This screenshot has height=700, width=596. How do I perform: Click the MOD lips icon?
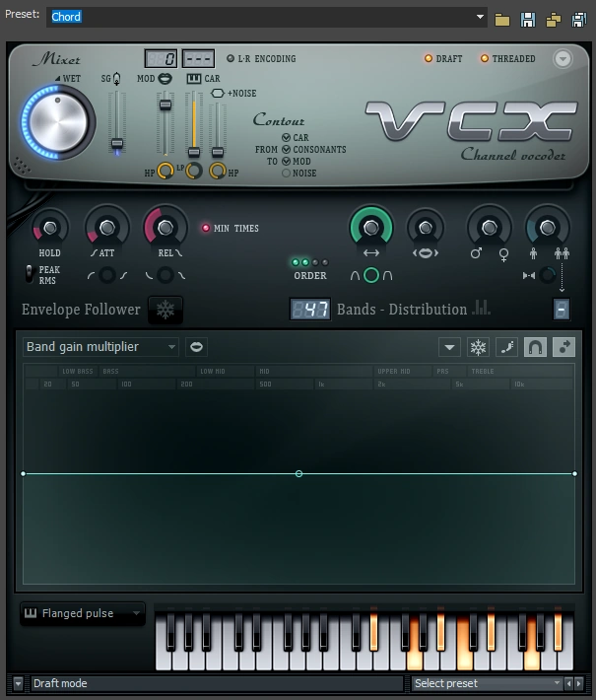point(166,79)
